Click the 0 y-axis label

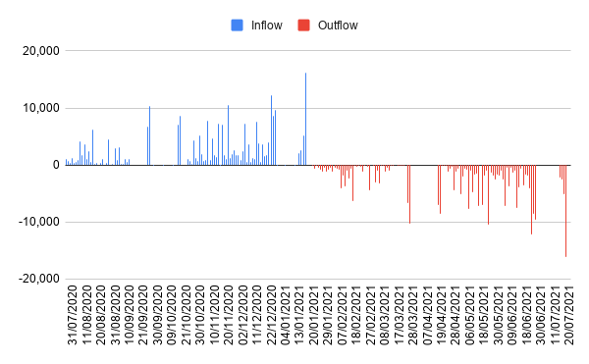pos(56,165)
